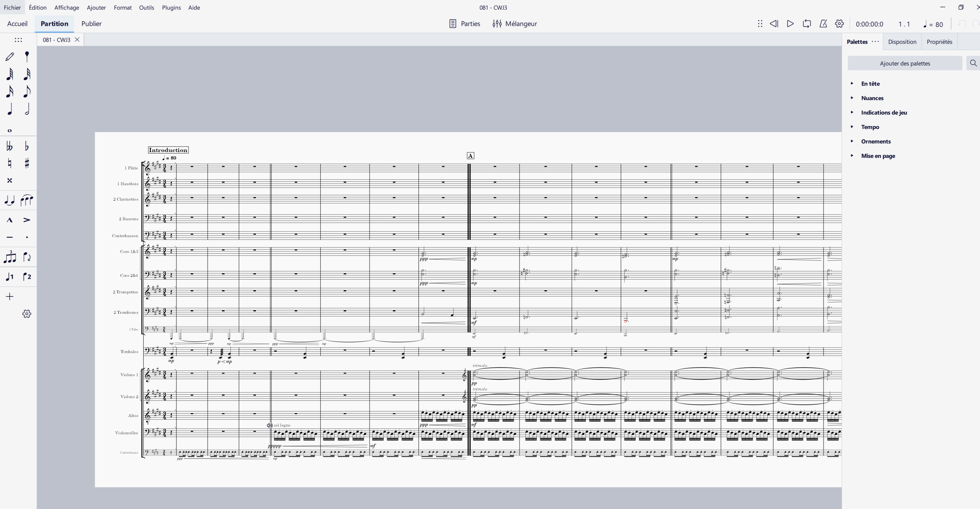
Task: Expand the Tempo palette
Action: pyautogui.click(x=870, y=127)
